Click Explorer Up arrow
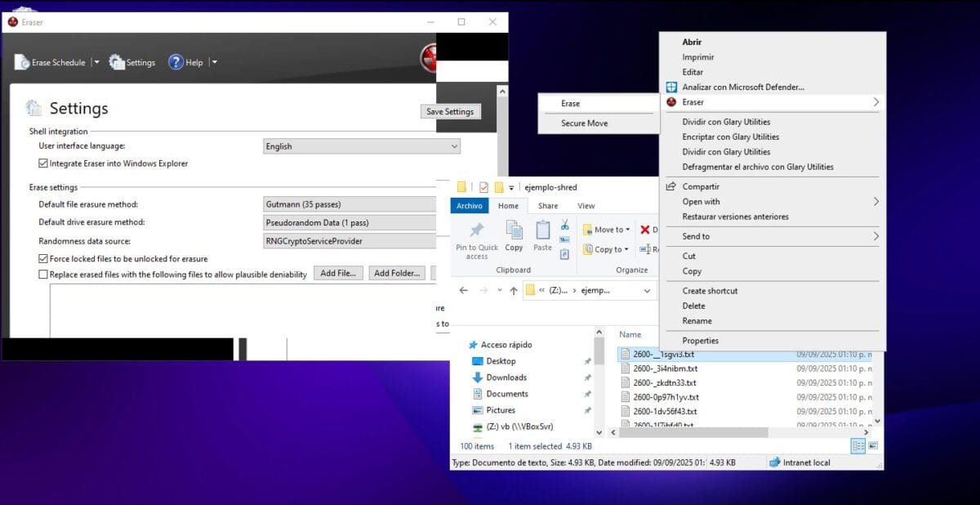Image resolution: width=980 pixels, height=505 pixels. (x=514, y=290)
